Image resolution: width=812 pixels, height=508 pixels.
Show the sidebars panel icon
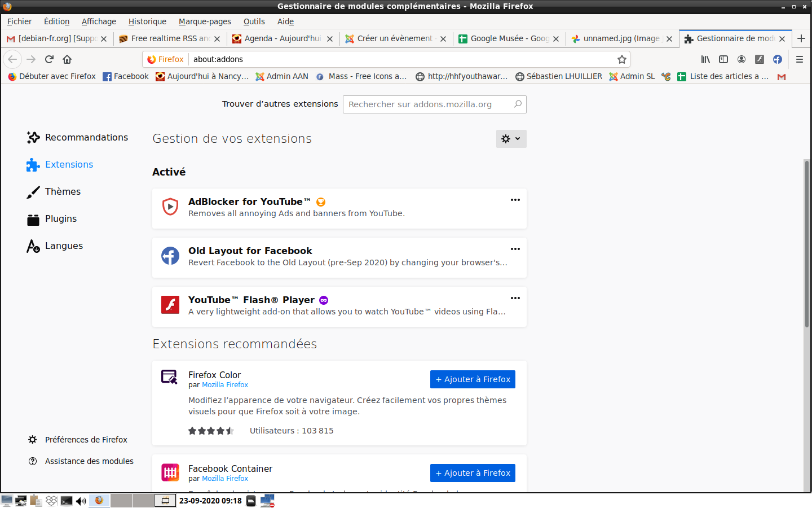coord(723,59)
